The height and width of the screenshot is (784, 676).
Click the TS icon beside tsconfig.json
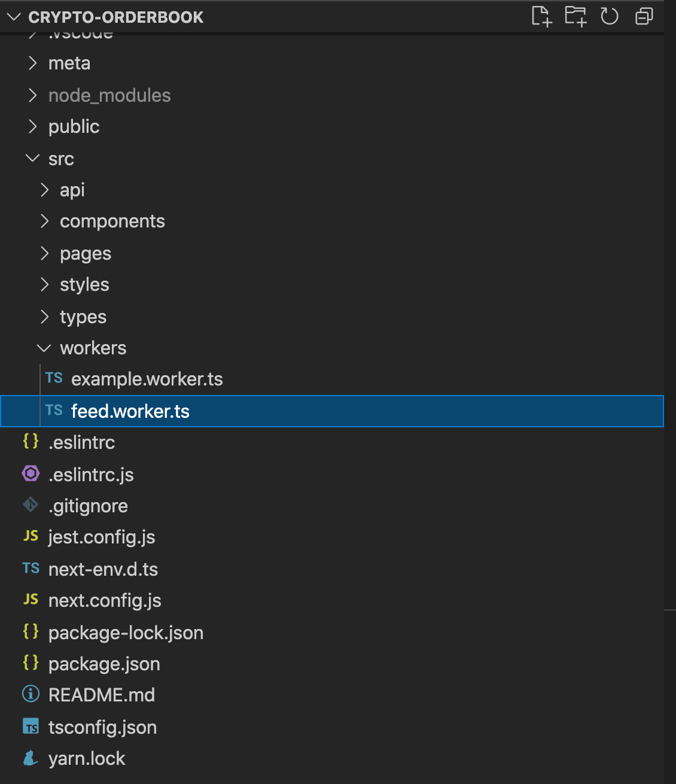[31, 727]
